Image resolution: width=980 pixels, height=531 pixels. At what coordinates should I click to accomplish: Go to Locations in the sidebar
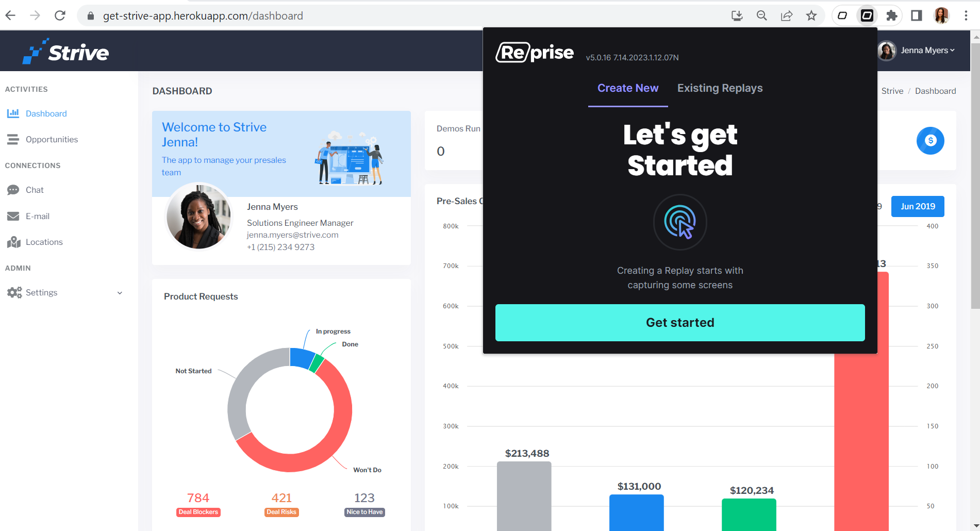tap(44, 242)
